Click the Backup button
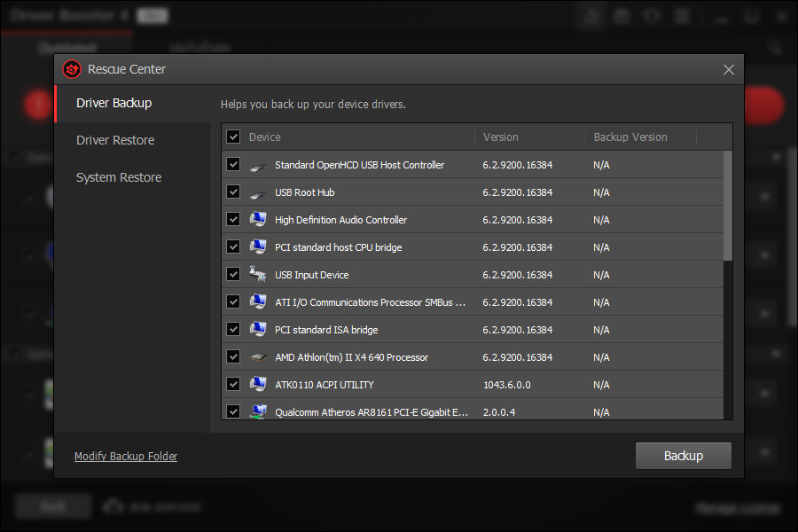The image size is (798, 532). [x=683, y=455]
